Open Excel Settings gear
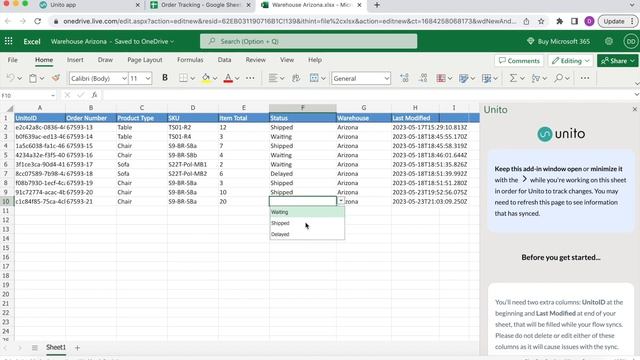The height and width of the screenshot is (360, 640). 609,41
